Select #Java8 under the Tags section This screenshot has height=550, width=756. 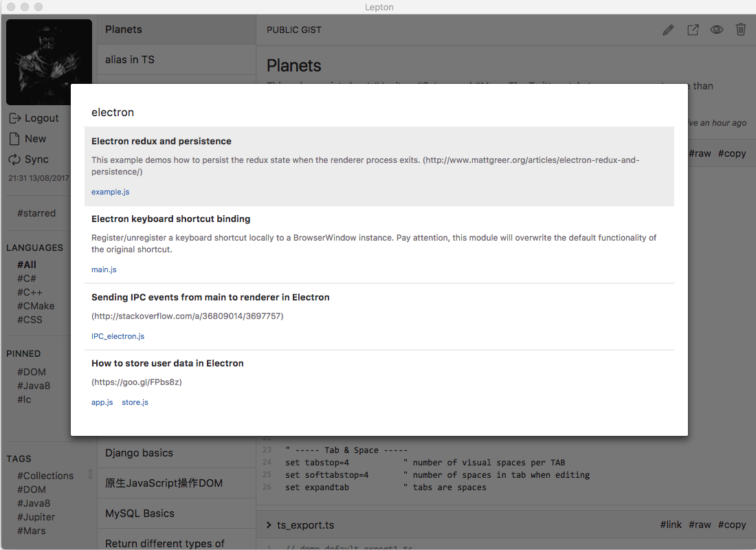click(34, 503)
